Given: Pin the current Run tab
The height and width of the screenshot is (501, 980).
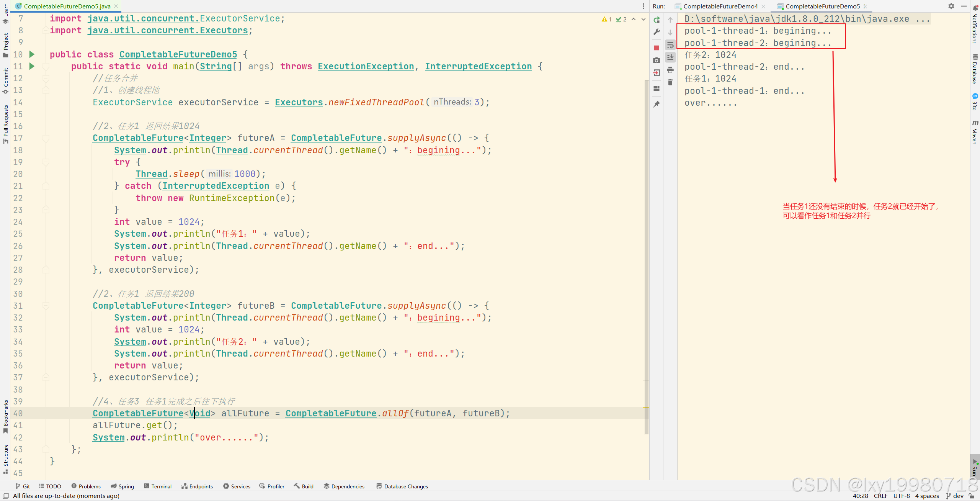Looking at the screenshot, I should click(657, 104).
